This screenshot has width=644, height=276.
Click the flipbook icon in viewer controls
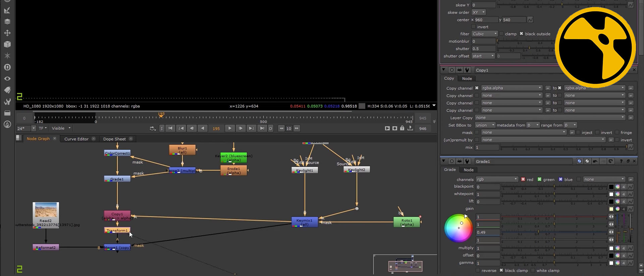pyautogui.click(x=387, y=128)
